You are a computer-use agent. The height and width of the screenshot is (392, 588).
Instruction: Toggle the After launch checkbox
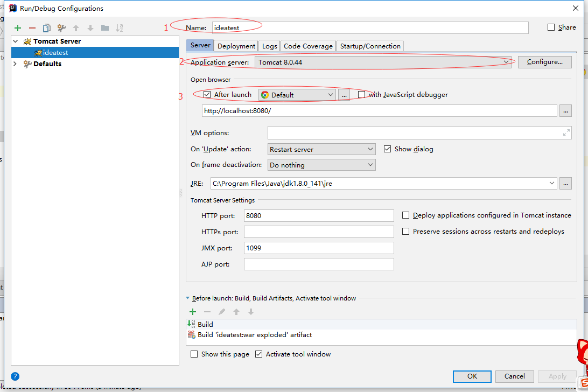(207, 95)
